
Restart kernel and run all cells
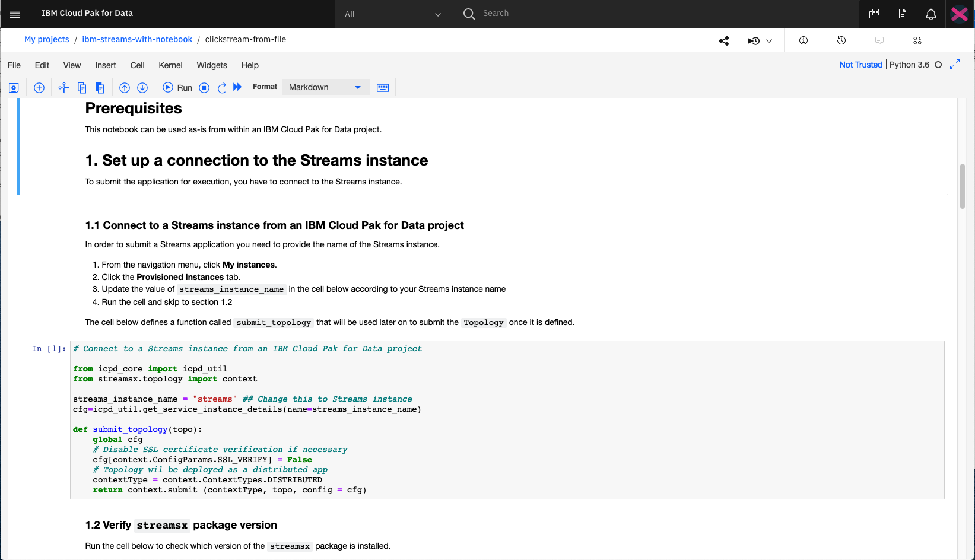[x=237, y=87]
